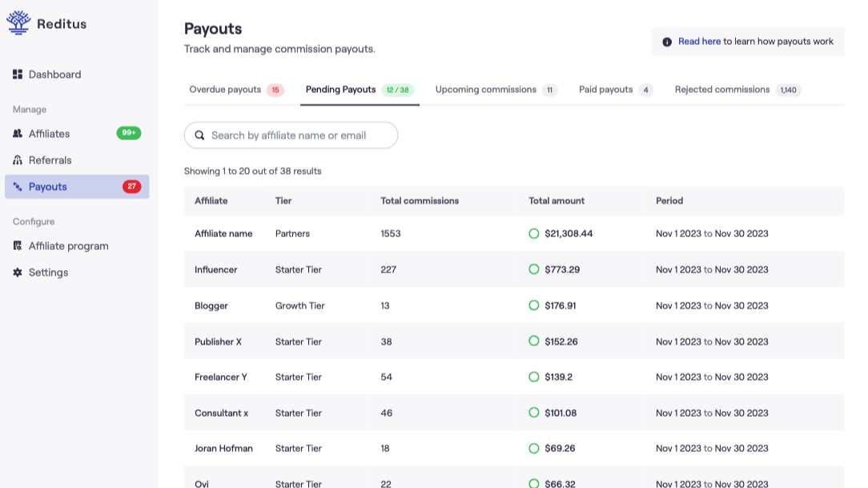Open the Upcoming commissions tab
This screenshot has height=488, width=868.
click(x=485, y=90)
